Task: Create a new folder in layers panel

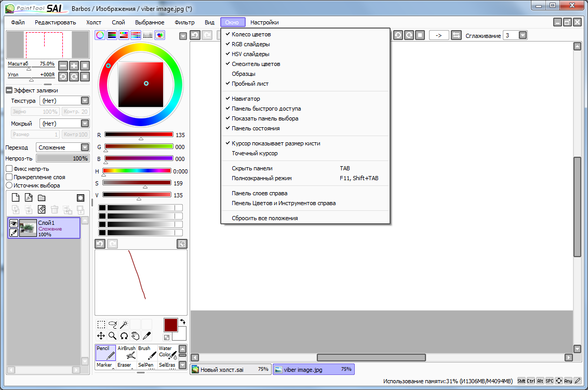Action: click(42, 198)
